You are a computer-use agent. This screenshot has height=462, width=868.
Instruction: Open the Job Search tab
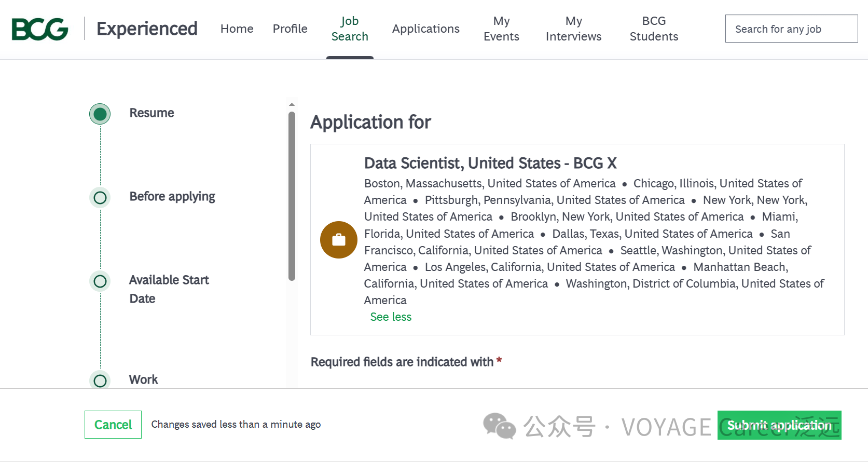tap(350, 29)
